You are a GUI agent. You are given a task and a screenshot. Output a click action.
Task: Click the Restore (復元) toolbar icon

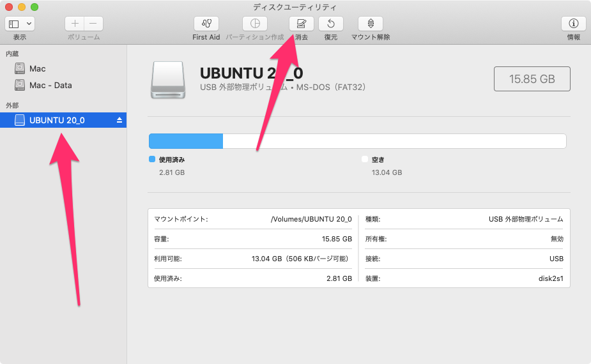[x=331, y=24]
